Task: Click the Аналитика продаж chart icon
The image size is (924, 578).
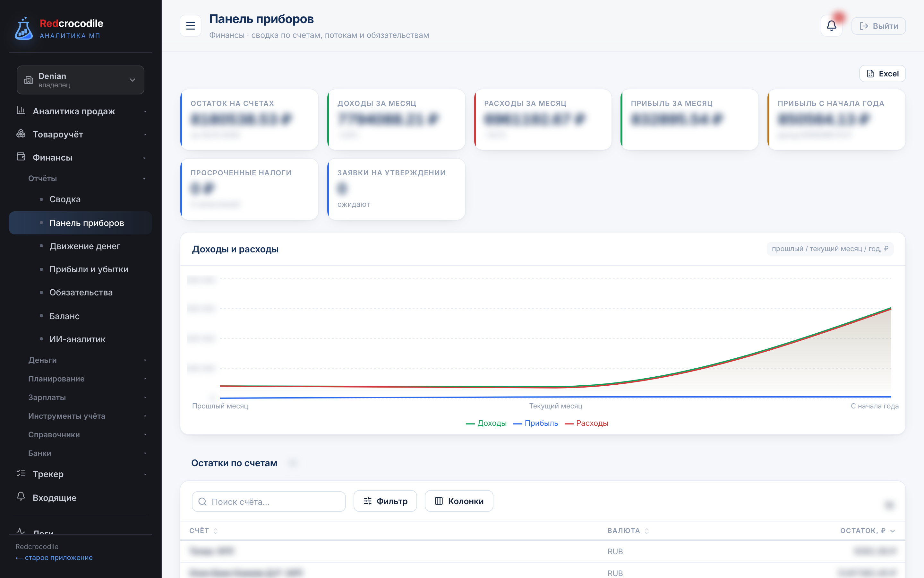Action: click(21, 111)
